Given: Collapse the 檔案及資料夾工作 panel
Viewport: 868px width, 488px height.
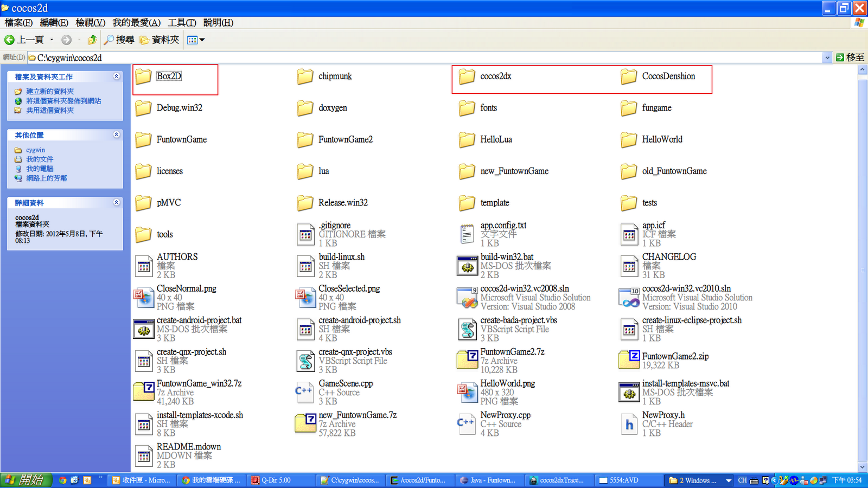Looking at the screenshot, I should pyautogui.click(x=116, y=76).
